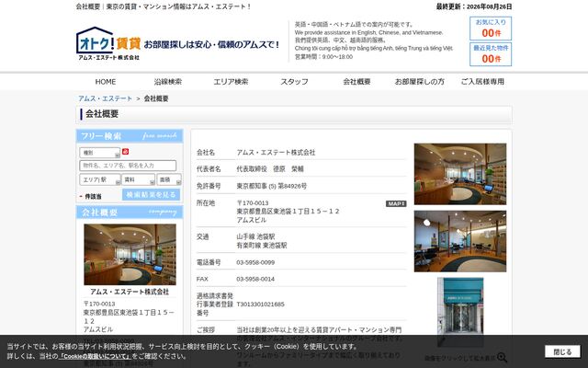Open the エリア/駅 dropdown
Viewport: 588px width, 368px height.
(x=100, y=179)
